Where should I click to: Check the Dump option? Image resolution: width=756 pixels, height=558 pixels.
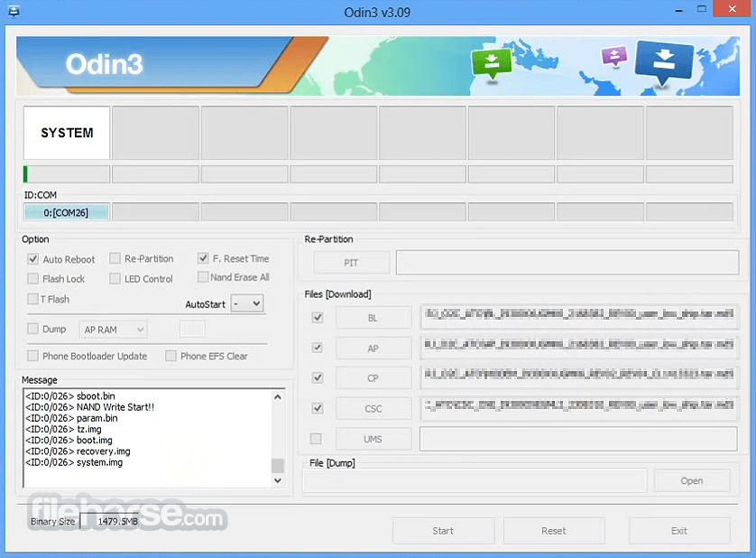[x=32, y=329]
